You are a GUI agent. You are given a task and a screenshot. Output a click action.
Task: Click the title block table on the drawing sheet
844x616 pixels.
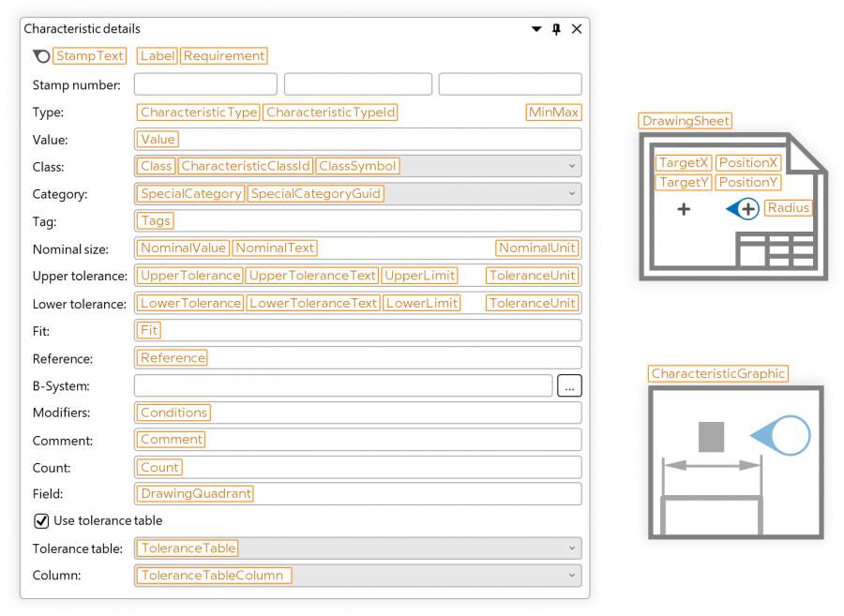coord(776,250)
